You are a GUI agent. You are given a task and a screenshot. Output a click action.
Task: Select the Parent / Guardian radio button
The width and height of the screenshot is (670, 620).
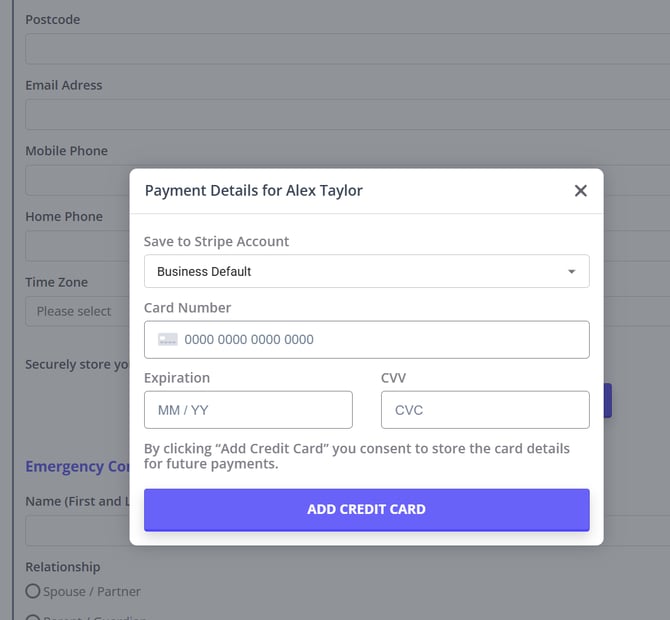tap(33, 617)
